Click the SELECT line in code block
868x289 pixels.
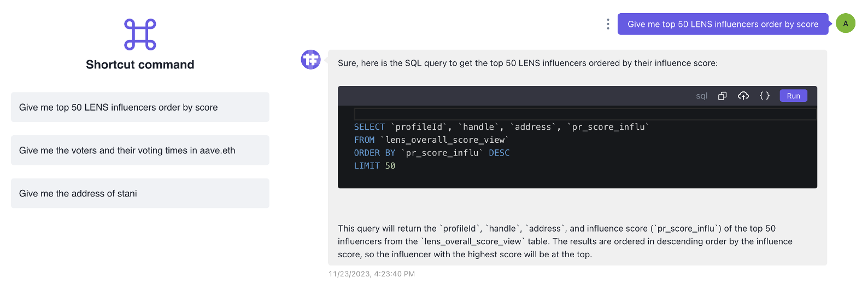coord(501,127)
